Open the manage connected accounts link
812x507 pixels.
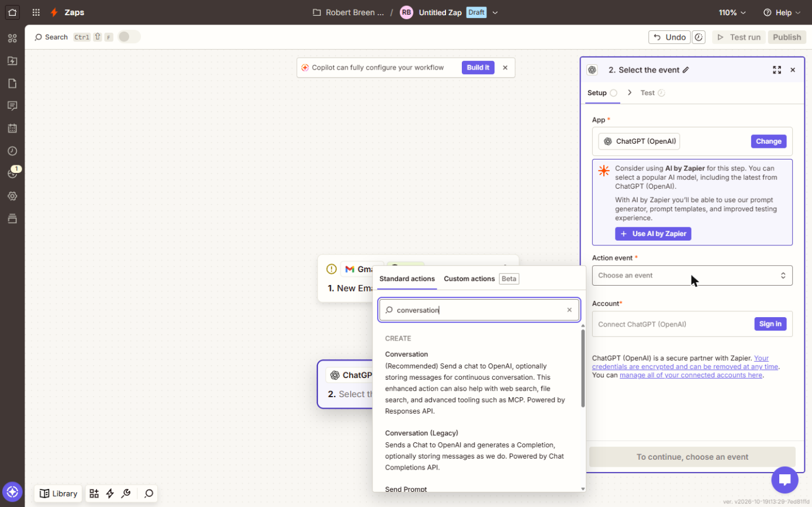point(691,375)
